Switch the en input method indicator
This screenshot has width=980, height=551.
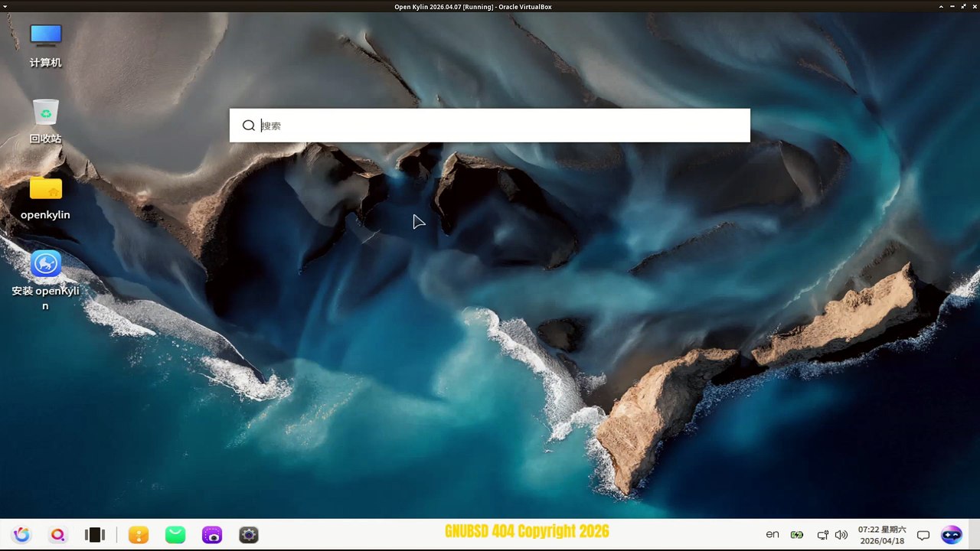pyautogui.click(x=773, y=534)
